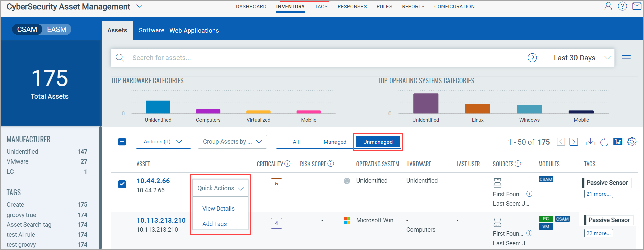Screen dimensions: 644x250
Task: Open the help question mark icon in header
Action: pyautogui.click(x=622, y=6)
